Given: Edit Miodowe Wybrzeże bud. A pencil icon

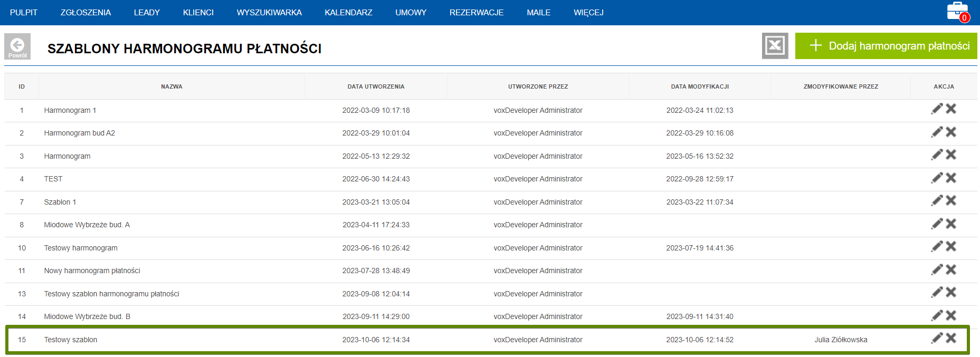Looking at the screenshot, I should tap(937, 224).
